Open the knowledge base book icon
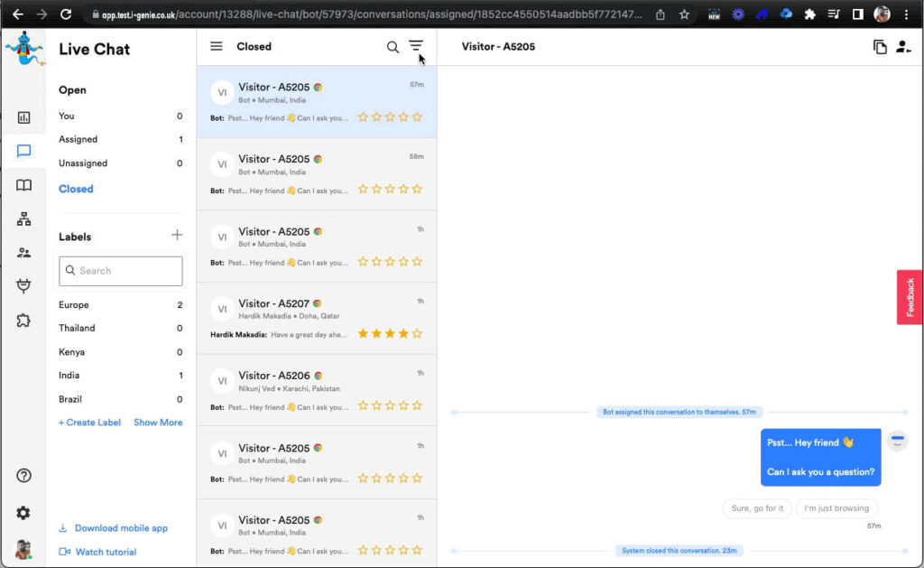This screenshot has height=568, width=924. (24, 185)
